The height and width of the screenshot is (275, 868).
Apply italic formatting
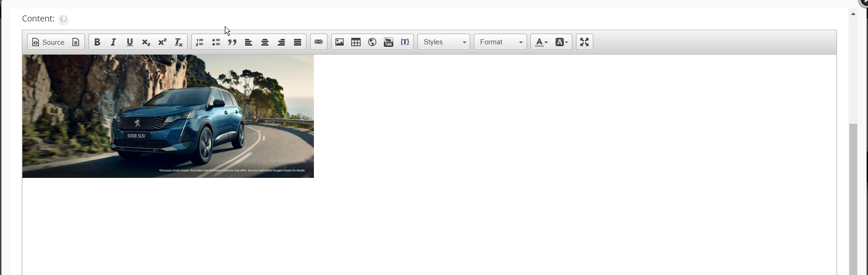[x=113, y=42]
